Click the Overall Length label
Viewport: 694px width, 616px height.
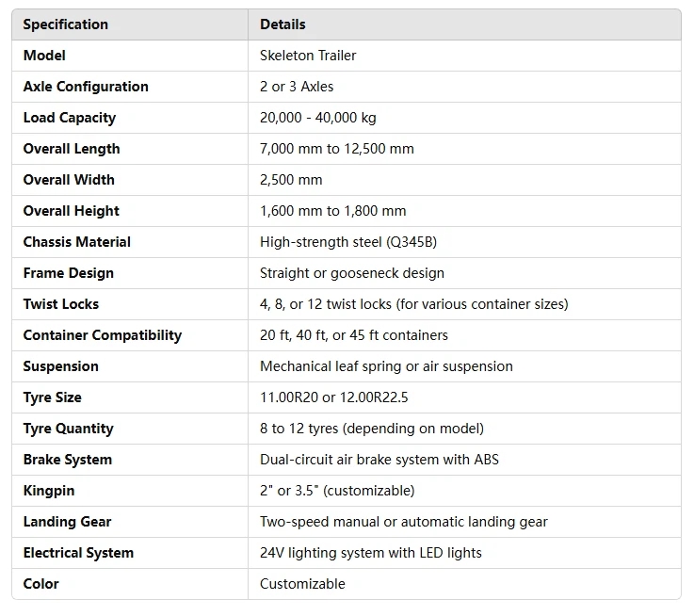[72, 149]
